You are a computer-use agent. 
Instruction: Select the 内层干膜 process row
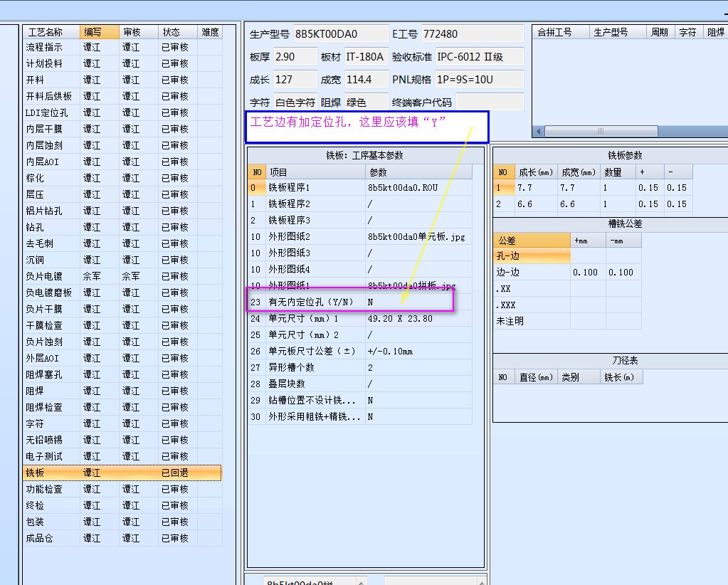(122, 129)
